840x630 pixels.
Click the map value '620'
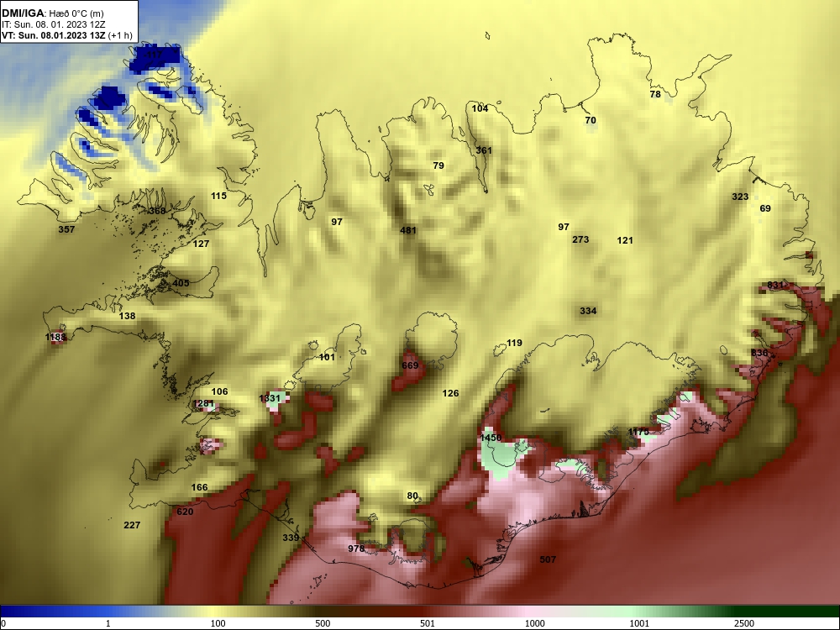(x=185, y=512)
